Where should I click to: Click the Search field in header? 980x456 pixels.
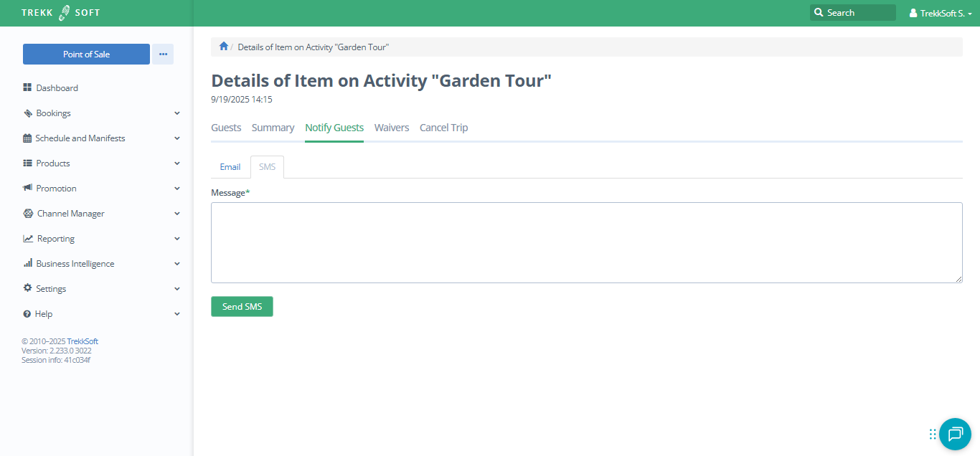pyautogui.click(x=853, y=13)
